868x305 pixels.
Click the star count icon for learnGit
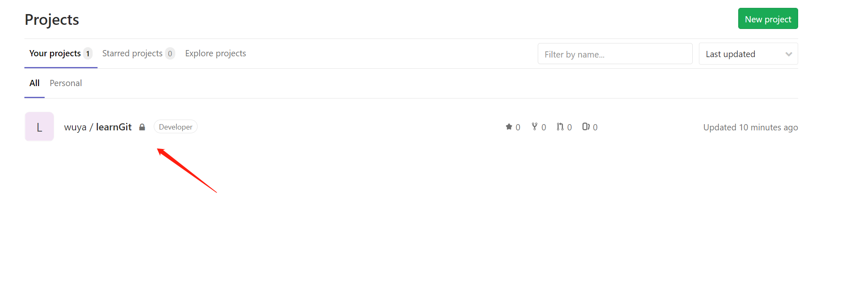pos(509,127)
